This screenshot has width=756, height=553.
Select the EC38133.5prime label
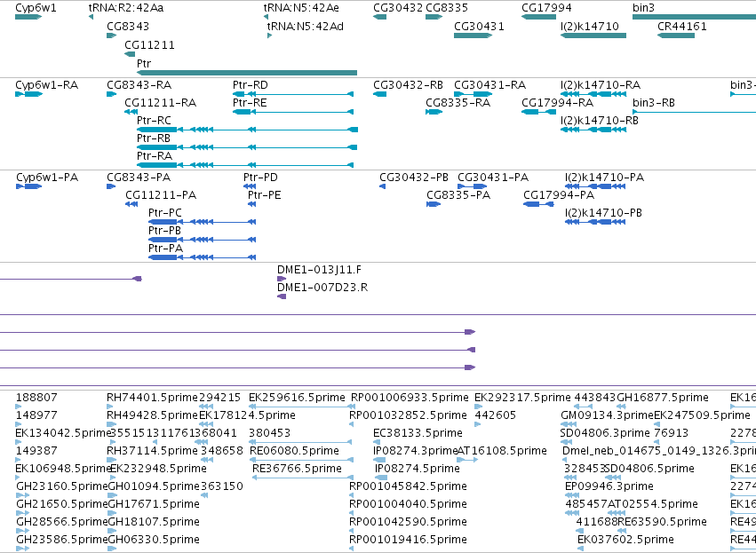(418, 433)
